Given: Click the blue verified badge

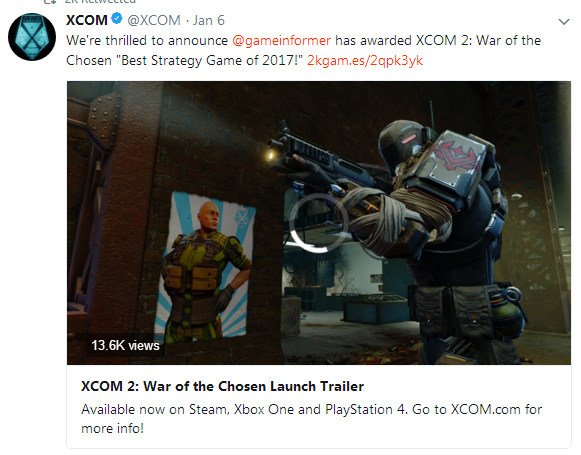Looking at the screenshot, I should [x=117, y=18].
